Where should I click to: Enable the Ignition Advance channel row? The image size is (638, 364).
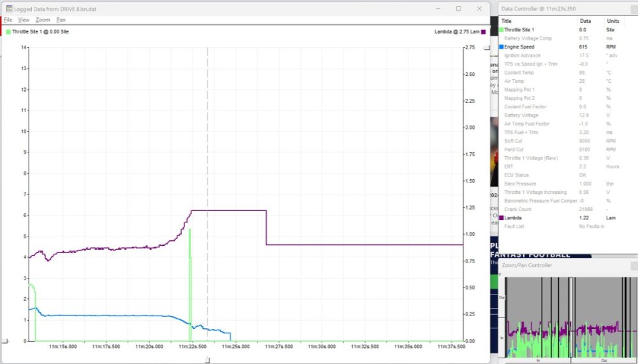click(521, 55)
